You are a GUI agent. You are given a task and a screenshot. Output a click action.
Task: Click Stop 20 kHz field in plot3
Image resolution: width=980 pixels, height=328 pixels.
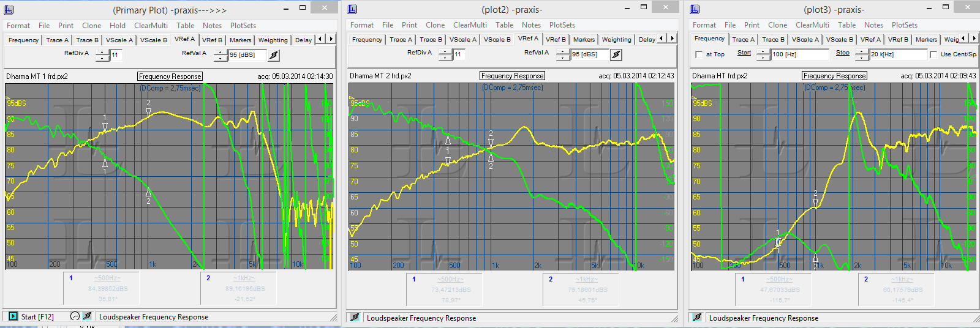pos(899,54)
